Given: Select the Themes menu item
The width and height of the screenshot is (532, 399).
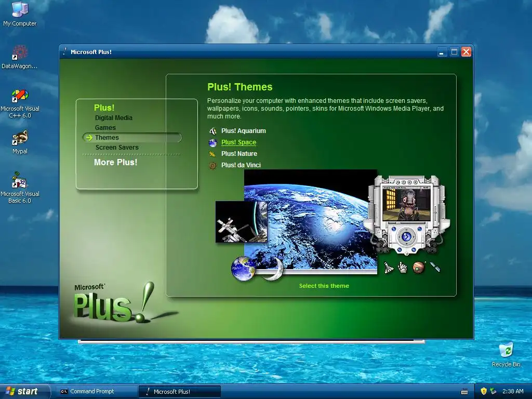Looking at the screenshot, I should tap(132, 137).
